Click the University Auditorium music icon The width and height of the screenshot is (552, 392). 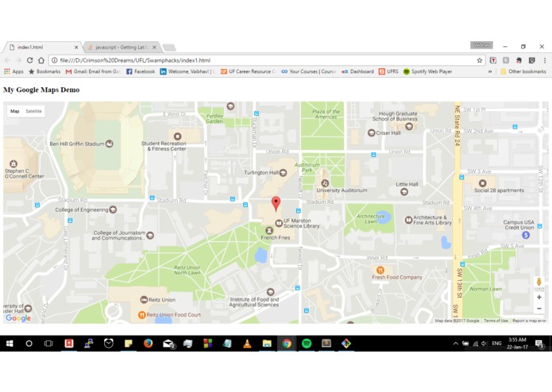(325, 183)
